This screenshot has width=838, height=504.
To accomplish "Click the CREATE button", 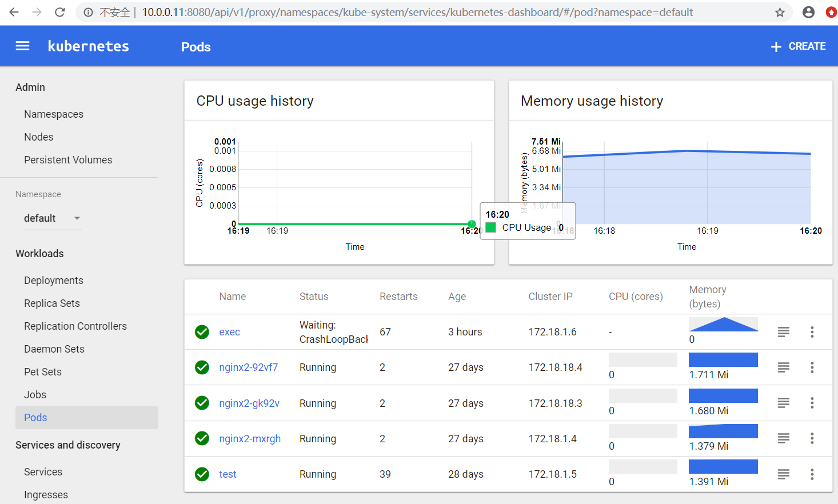I will (798, 46).
